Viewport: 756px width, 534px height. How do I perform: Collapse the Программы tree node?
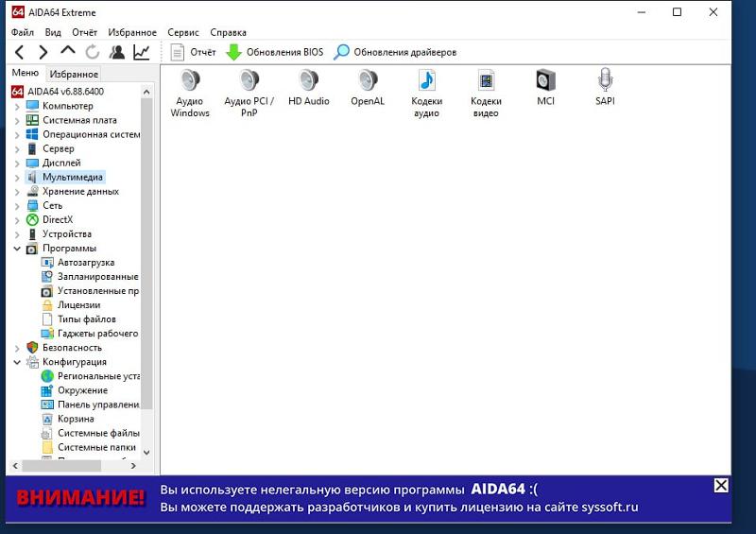[x=17, y=249]
